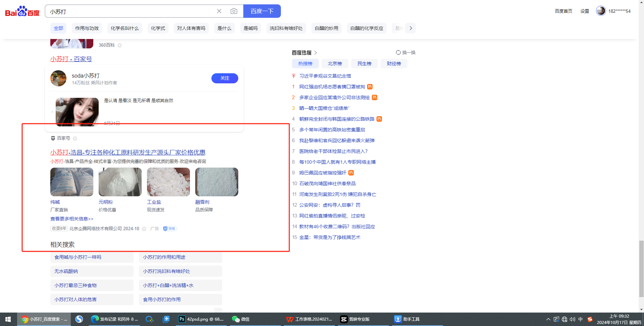Click the 纯碱 product thumbnail
Viewport: 644px width, 326px height.
(x=72, y=182)
